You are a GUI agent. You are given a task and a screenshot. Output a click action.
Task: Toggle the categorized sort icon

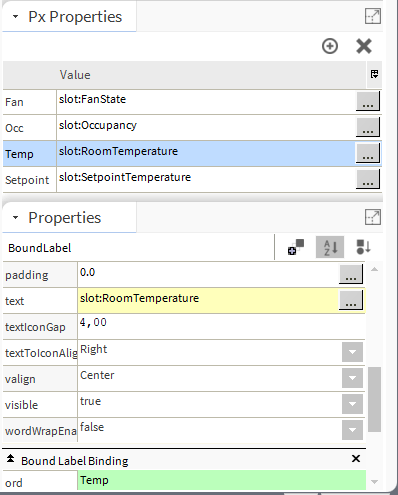coord(363,247)
